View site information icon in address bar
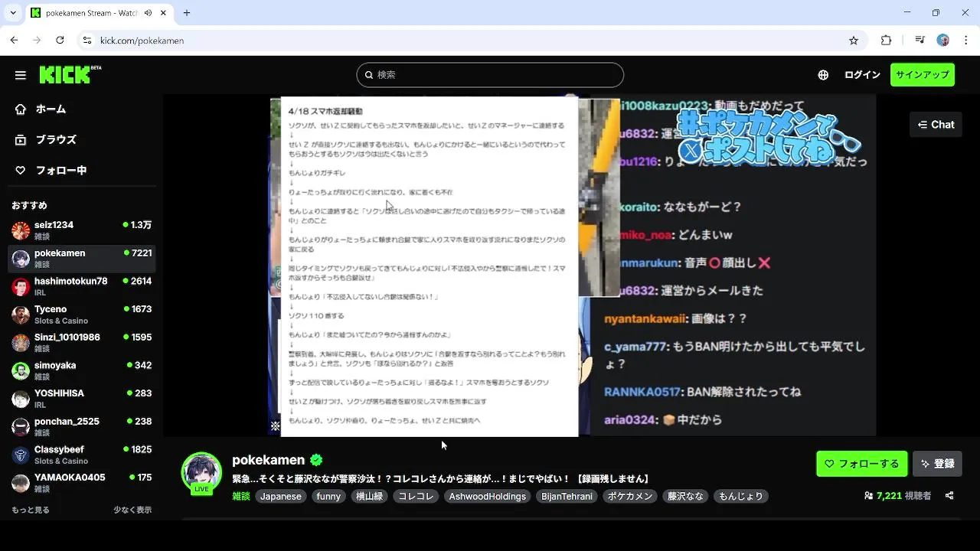 tap(87, 41)
